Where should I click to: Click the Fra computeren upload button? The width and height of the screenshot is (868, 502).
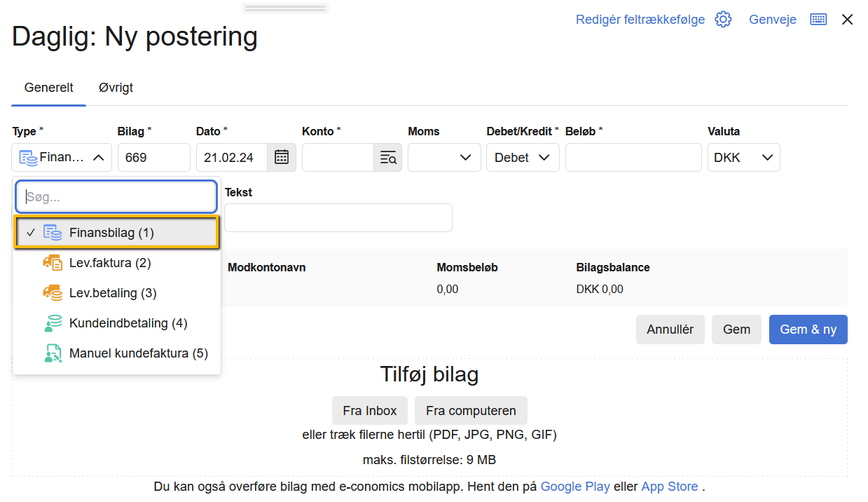471,411
